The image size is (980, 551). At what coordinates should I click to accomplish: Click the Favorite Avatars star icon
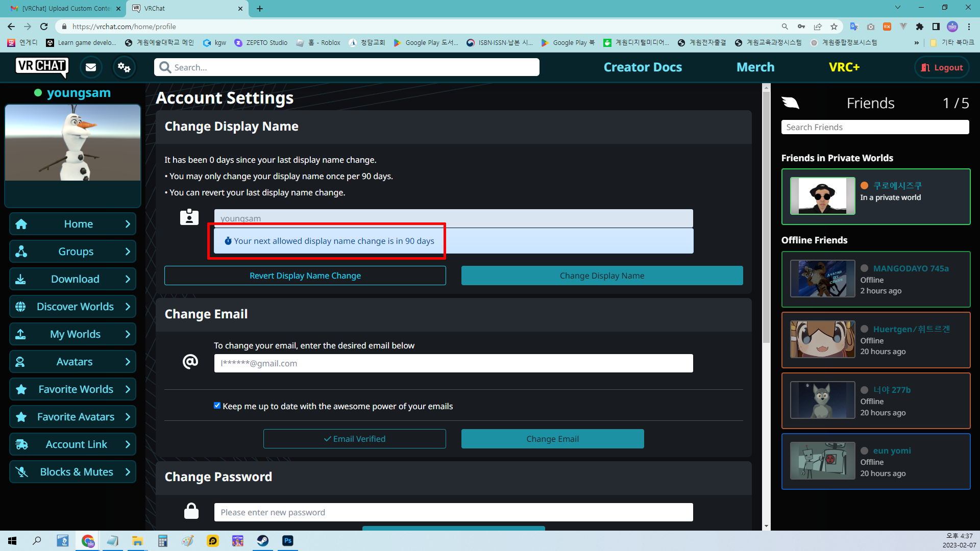pyautogui.click(x=21, y=417)
